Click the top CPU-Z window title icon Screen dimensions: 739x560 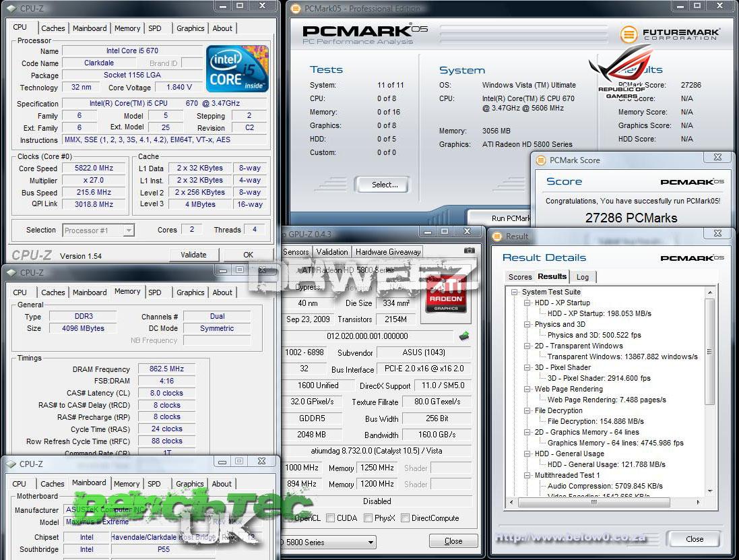point(11,8)
